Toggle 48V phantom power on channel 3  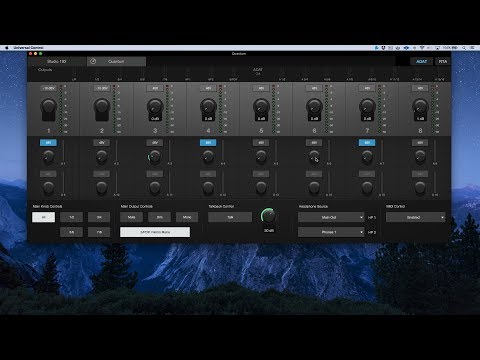point(155,88)
